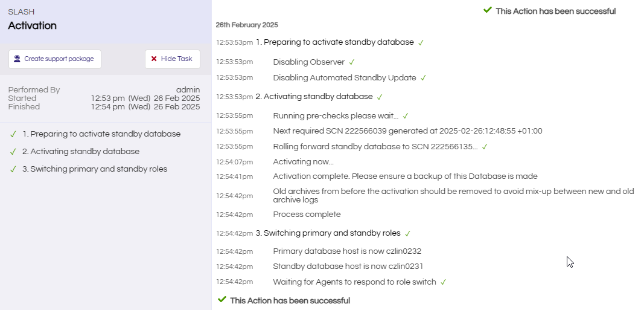Click the green checkmark at bottom success message
This screenshot has width=644, height=310.
click(x=222, y=299)
